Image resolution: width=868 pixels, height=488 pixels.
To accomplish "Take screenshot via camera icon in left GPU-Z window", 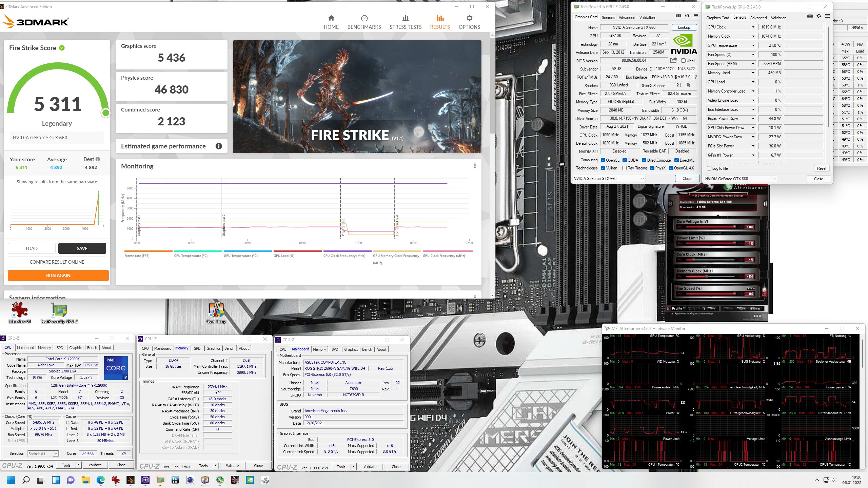I will click(678, 16).
